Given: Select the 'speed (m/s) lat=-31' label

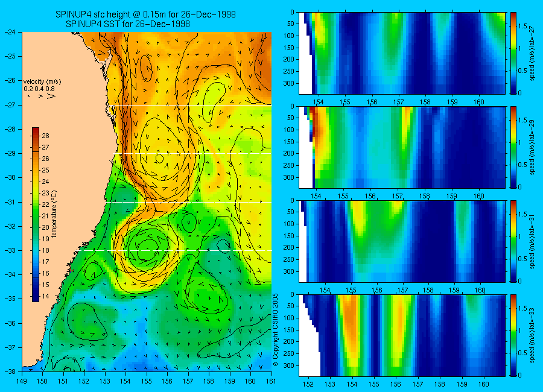Looking at the screenshot, I should [532, 241].
